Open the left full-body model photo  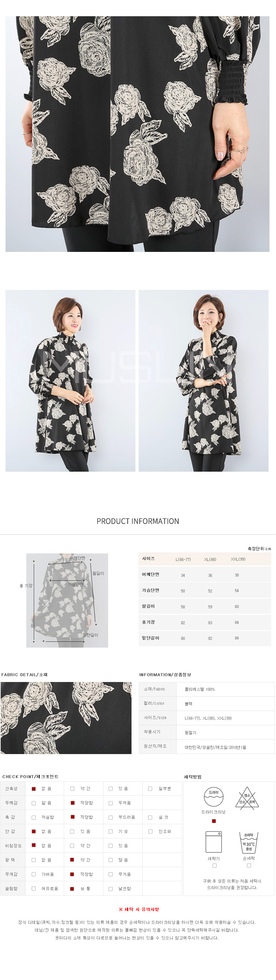[x=70, y=381]
